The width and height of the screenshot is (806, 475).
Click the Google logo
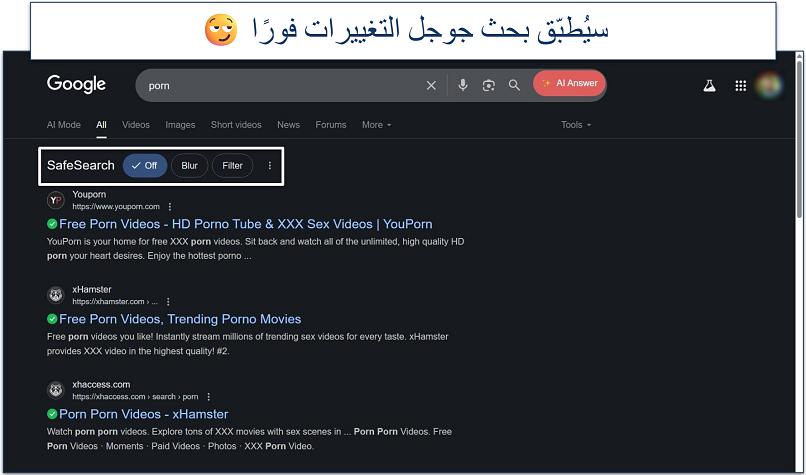76,84
